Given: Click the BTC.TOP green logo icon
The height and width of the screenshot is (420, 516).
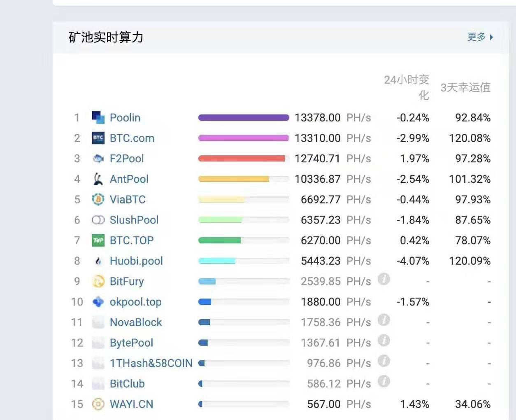Looking at the screenshot, I should pos(98,240).
